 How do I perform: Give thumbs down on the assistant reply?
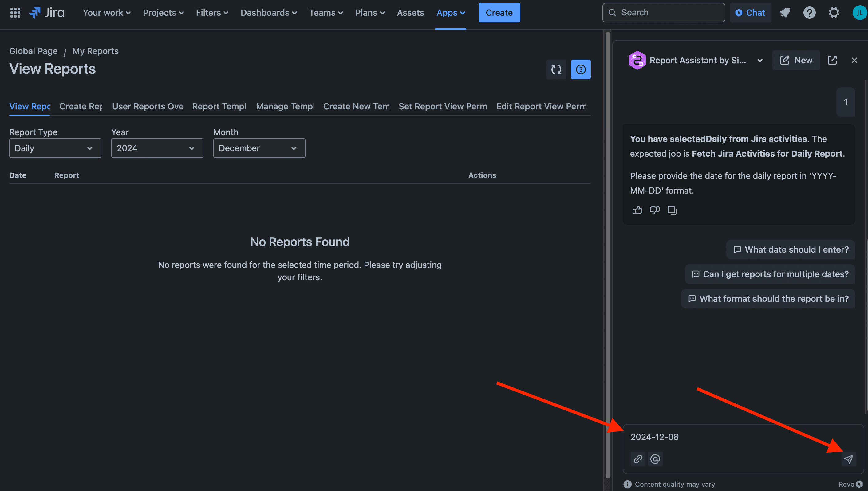(x=654, y=210)
